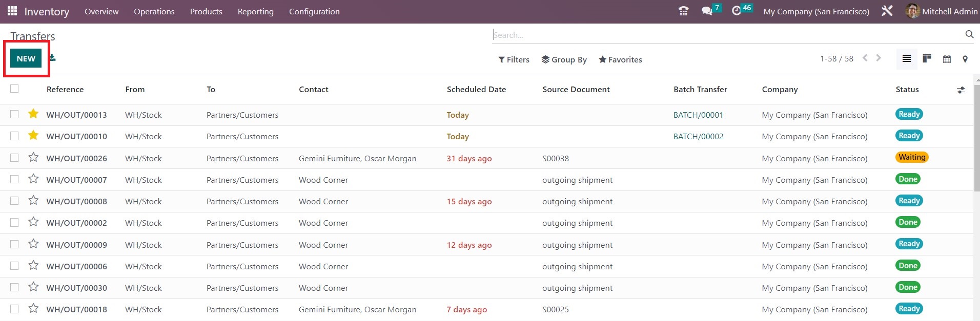Image resolution: width=980 pixels, height=321 pixels.
Task: Click the 1-58 / 58 pager counter
Action: (x=836, y=58)
